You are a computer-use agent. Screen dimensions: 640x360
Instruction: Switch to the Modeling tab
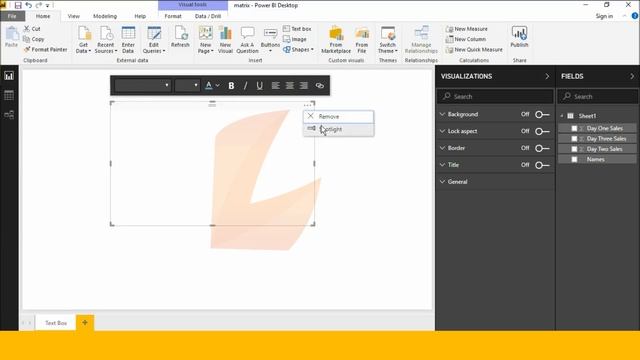pos(105,16)
